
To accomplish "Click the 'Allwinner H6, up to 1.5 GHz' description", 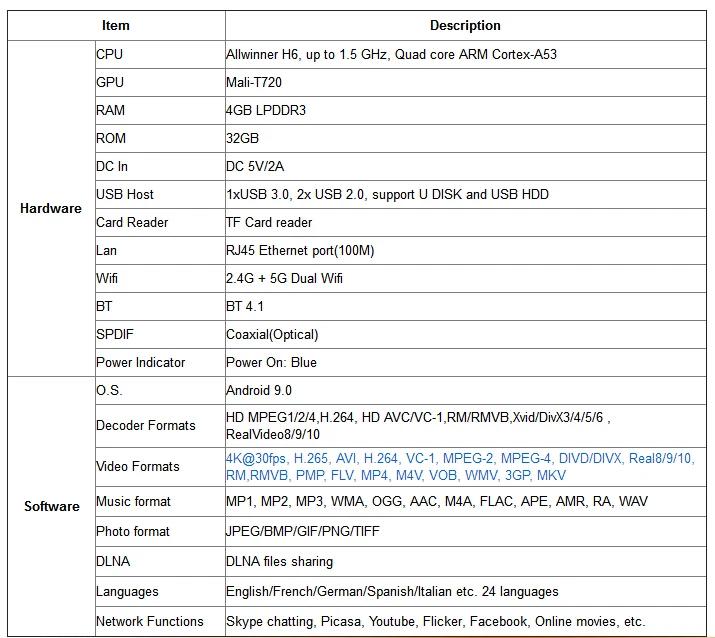I will coord(391,54).
